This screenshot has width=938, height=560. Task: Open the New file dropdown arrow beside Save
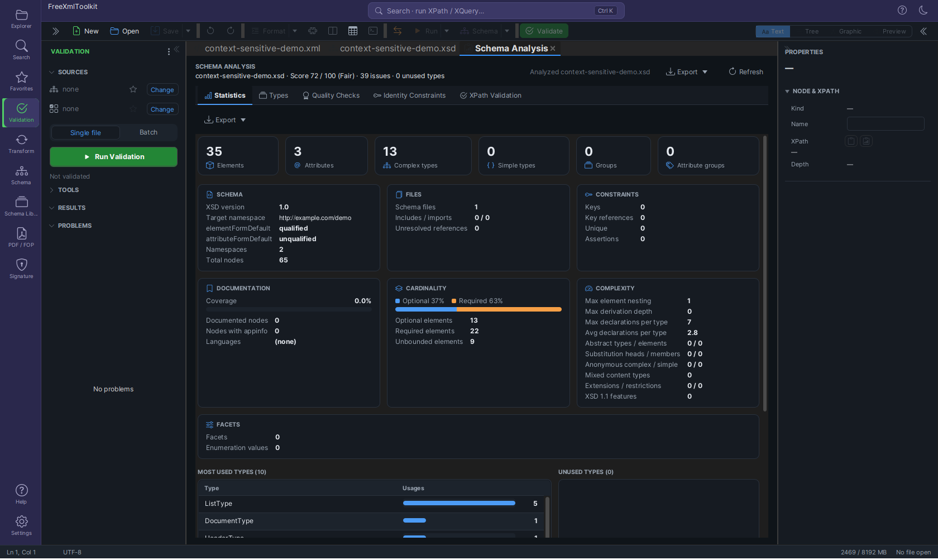tap(188, 31)
